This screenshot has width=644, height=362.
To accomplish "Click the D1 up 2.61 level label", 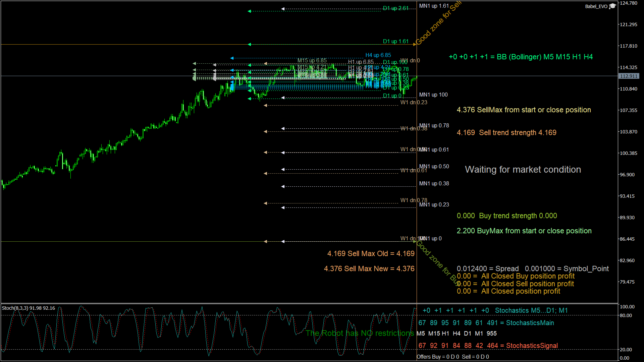I will (396, 8).
